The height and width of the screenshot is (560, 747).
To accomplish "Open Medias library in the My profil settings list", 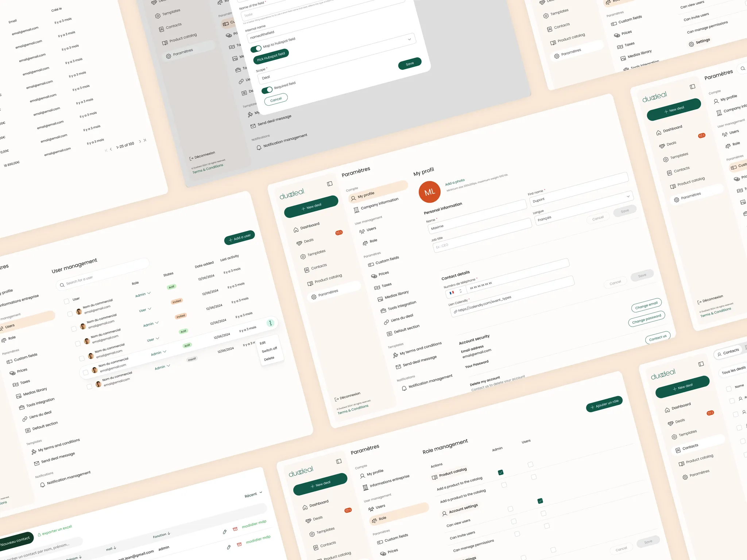I will [393, 296].
